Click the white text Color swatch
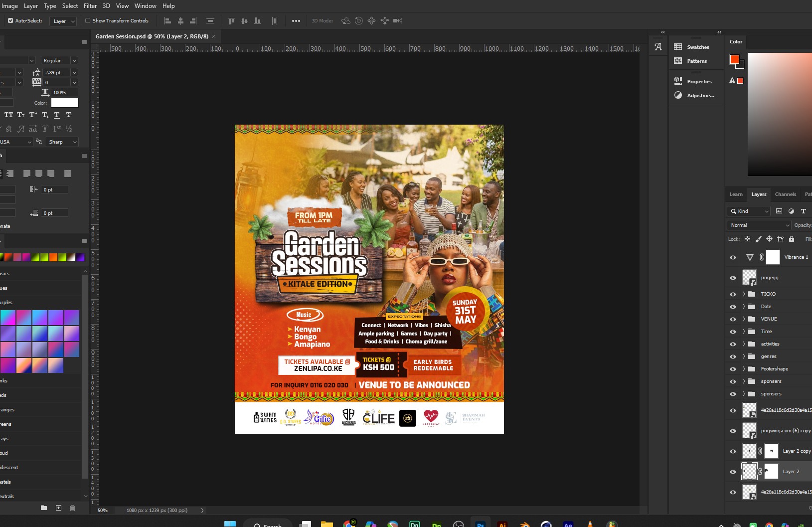 point(65,103)
